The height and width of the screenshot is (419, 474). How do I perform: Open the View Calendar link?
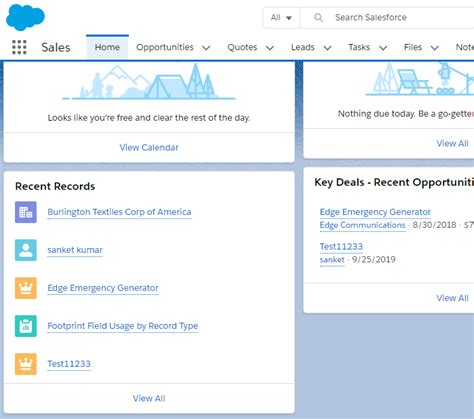pyautogui.click(x=149, y=147)
